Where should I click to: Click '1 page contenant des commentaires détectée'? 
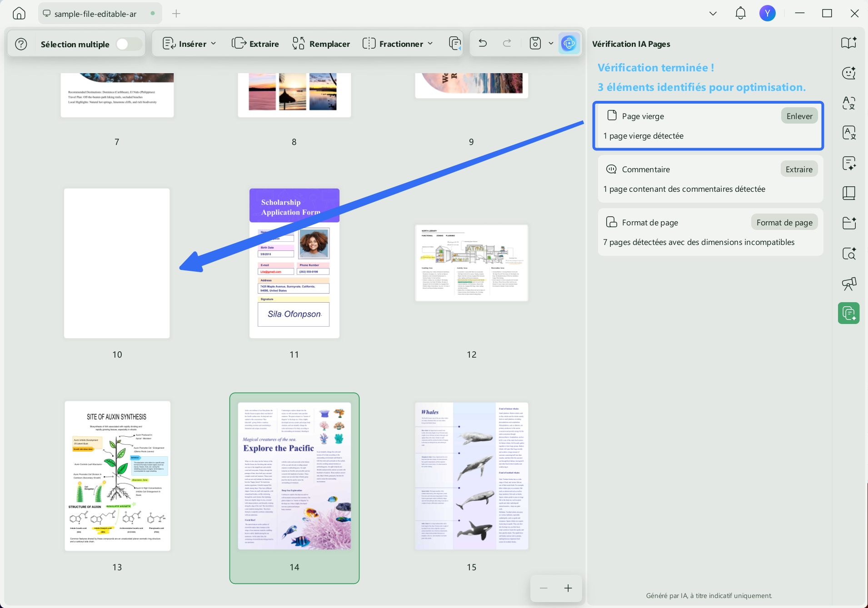pyautogui.click(x=684, y=189)
